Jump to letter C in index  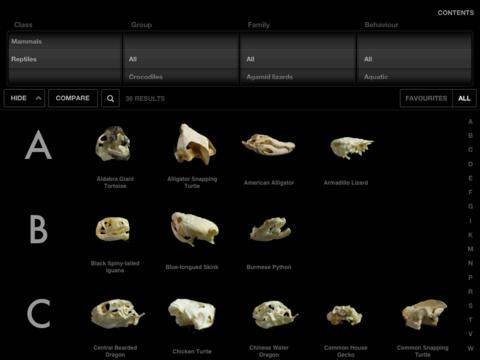point(470,150)
